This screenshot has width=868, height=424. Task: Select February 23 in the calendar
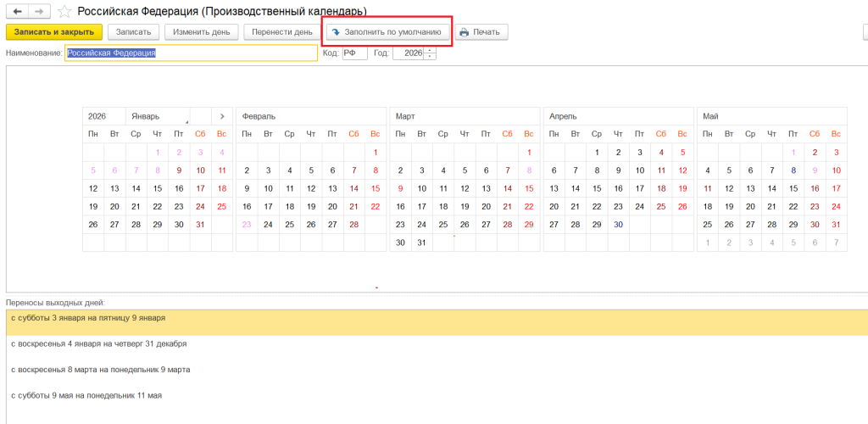click(x=247, y=225)
